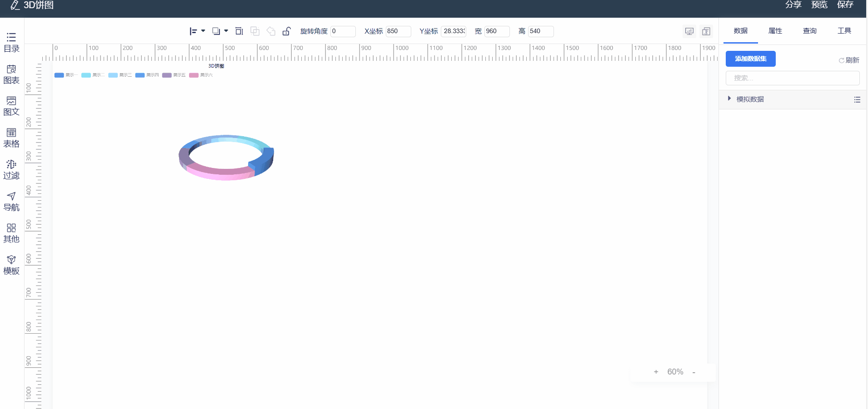Image resolution: width=868 pixels, height=409 pixels.
Task: Open the list menu icon for 模拟数据
Action: (x=857, y=99)
